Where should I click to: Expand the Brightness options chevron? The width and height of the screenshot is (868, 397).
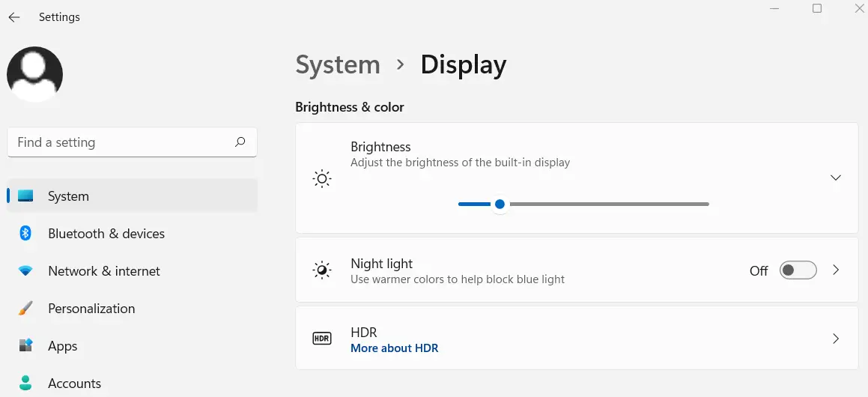[x=836, y=178]
